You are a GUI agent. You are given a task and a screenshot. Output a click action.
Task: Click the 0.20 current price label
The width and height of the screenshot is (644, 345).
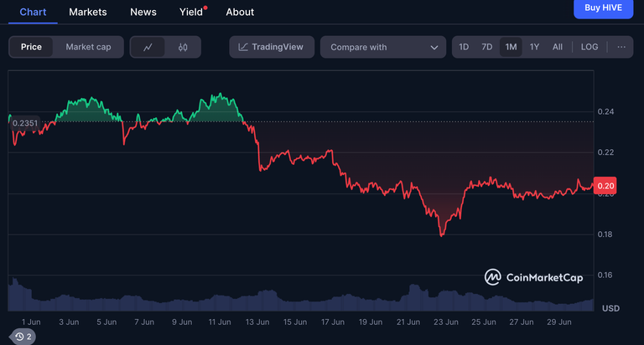(x=605, y=186)
